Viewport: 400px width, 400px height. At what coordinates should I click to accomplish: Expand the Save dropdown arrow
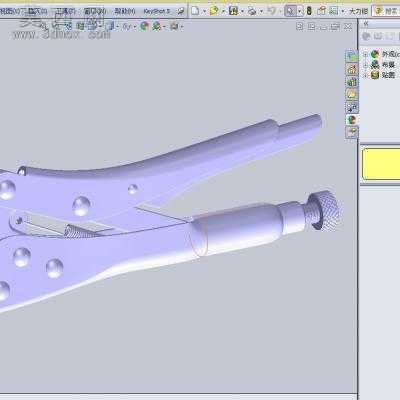242,12
